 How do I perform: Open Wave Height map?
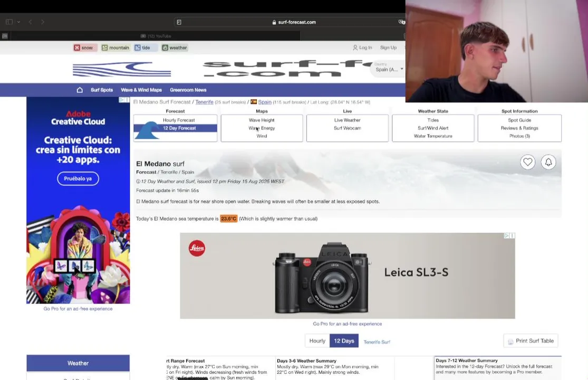tap(262, 120)
